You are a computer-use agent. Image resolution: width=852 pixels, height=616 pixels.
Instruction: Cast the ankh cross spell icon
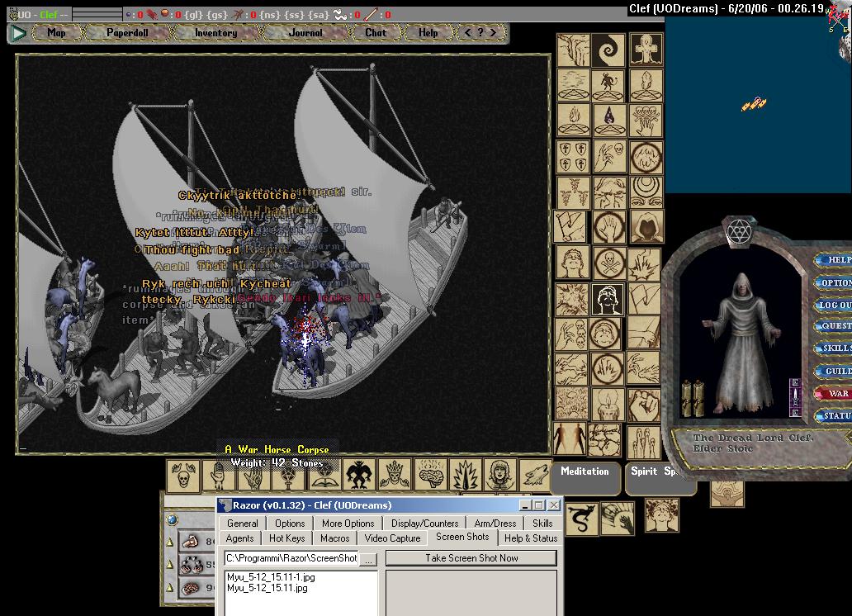(x=646, y=50)
